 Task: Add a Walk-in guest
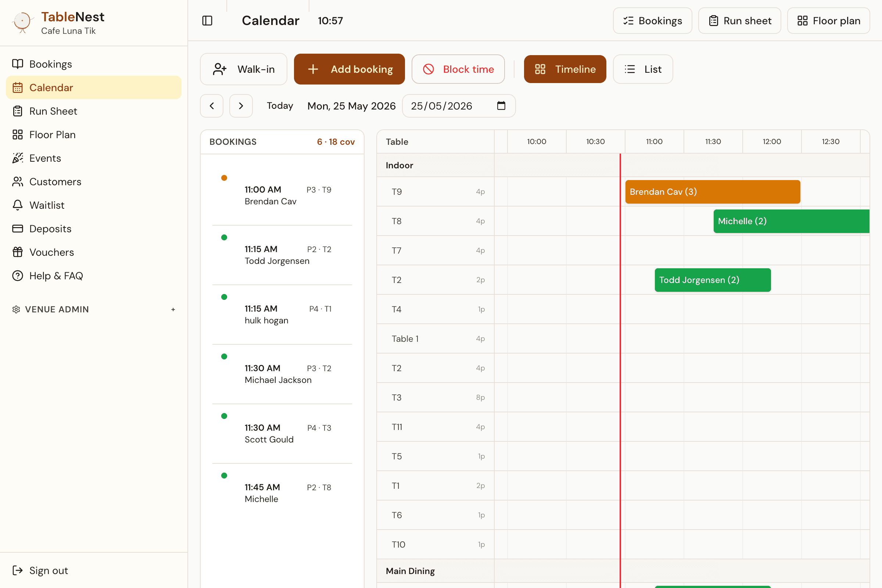point(244,69)
